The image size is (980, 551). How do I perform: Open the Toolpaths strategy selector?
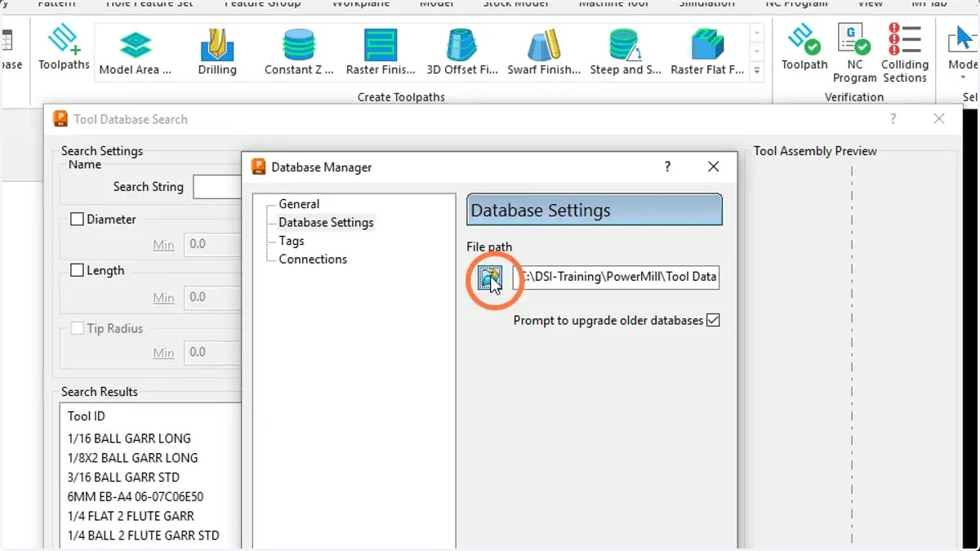(x=64, y=47)
